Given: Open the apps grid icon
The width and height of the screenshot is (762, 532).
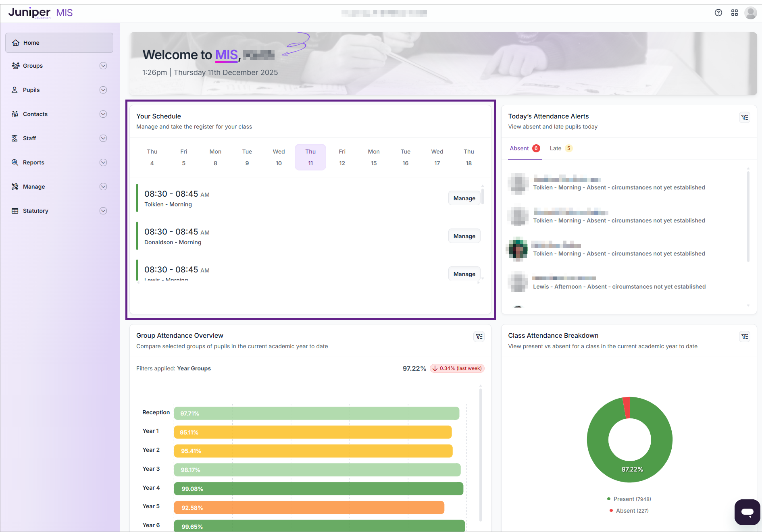Looking at the screenshot, I should [x=734, y=13].
